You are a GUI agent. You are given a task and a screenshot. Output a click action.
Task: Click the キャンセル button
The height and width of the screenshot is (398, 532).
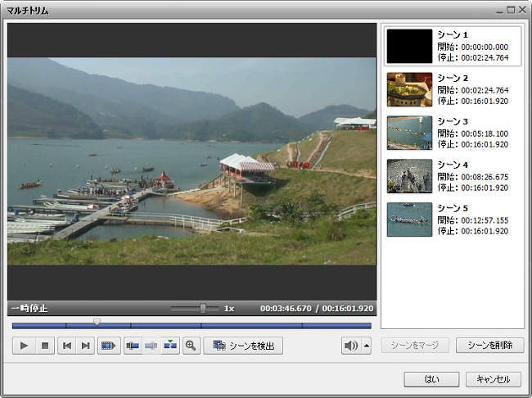click(494, 379)
